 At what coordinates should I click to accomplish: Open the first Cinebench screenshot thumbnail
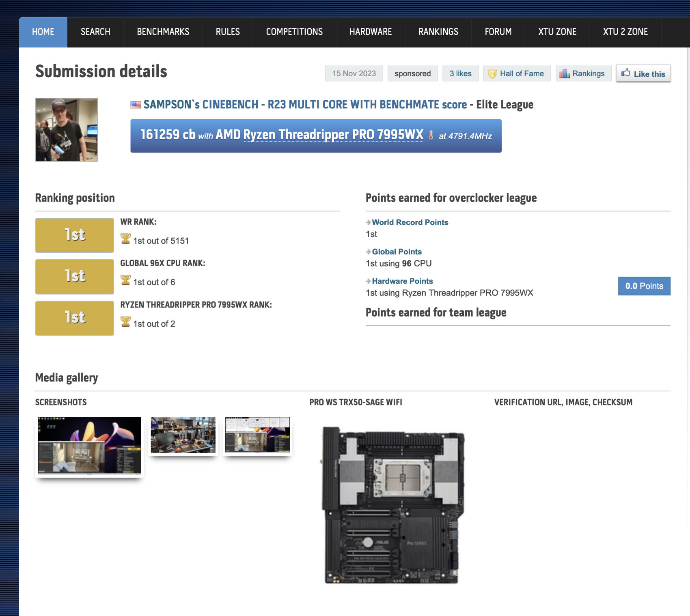pyautogui.click(x=89, y=446)
